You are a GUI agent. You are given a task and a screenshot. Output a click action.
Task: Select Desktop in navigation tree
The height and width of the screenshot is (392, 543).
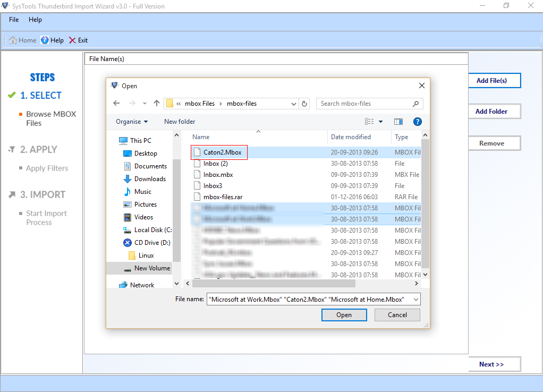[140, 154]
